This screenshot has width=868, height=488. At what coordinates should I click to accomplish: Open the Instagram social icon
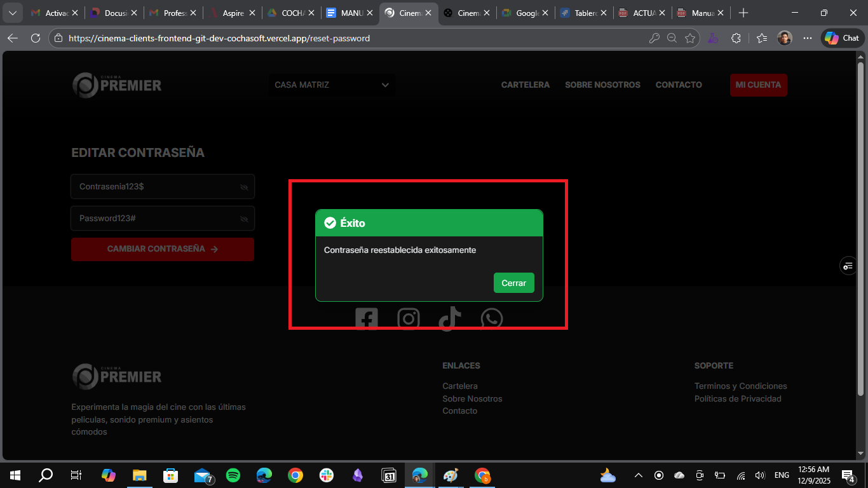point(409,318)
